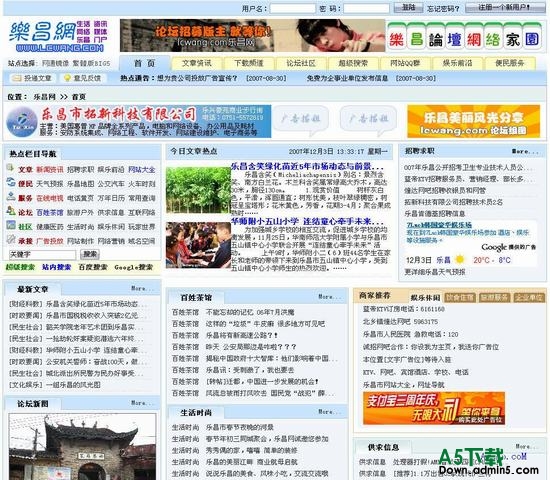Click the password input field
The width and height of the screenshot is (550, 480).
click(x=366, y=8)
